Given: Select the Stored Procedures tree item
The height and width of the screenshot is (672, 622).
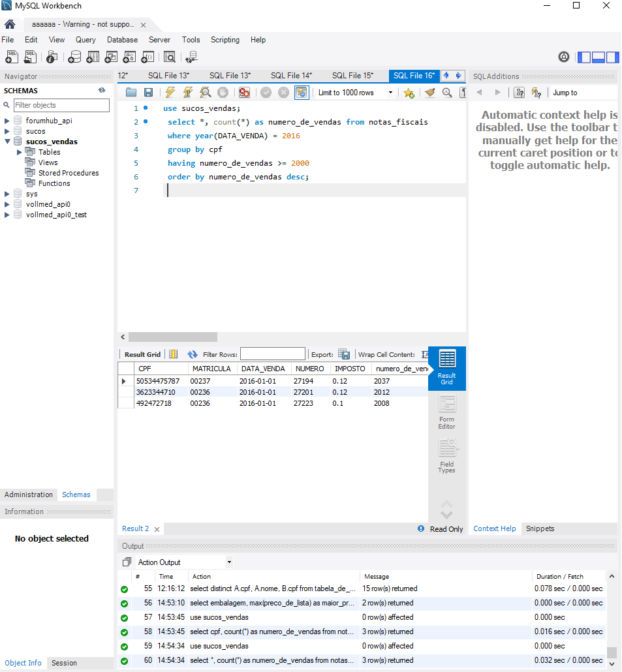Looking at the screenshot, I should 69,173.
